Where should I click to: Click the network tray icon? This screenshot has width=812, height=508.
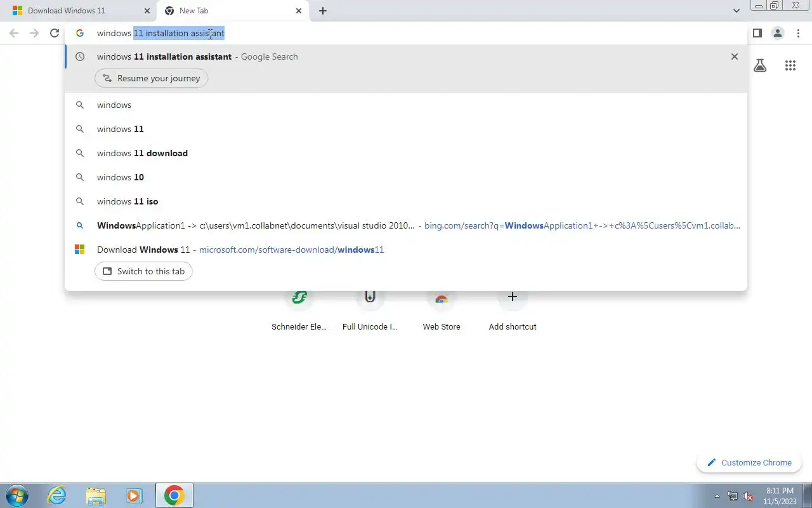tap(733, 496)
